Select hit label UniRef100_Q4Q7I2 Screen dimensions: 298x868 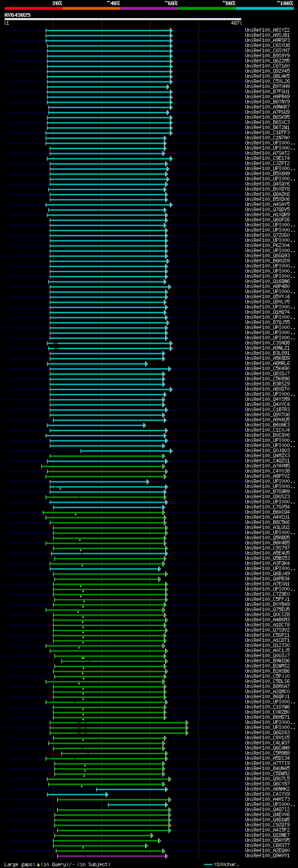pos(267,809)
